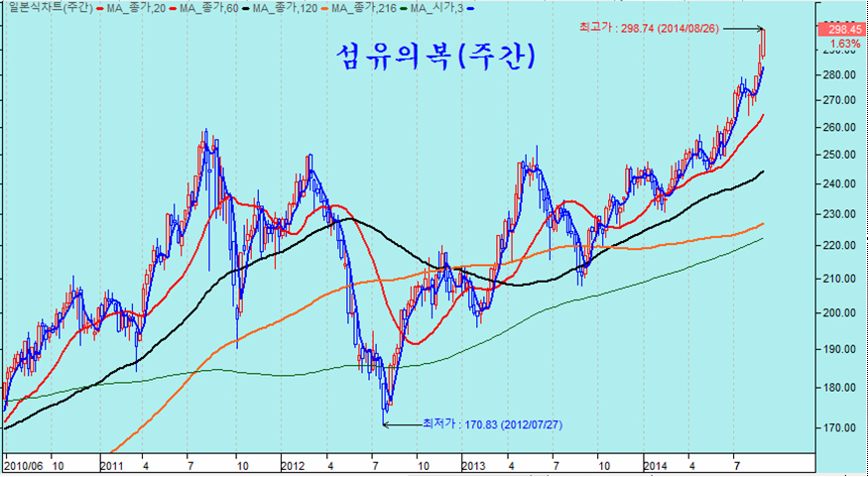868x477 pixels.
Task: Click the 2010/06 date label on time axis
Action: [x=22, y=464]
